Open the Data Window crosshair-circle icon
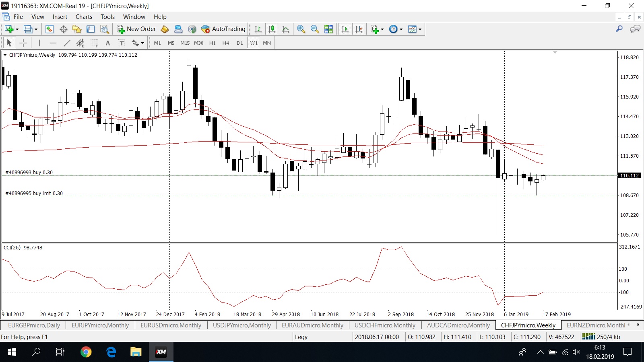The width and height of the screenshot is (644, 362). tap(63, 29)
